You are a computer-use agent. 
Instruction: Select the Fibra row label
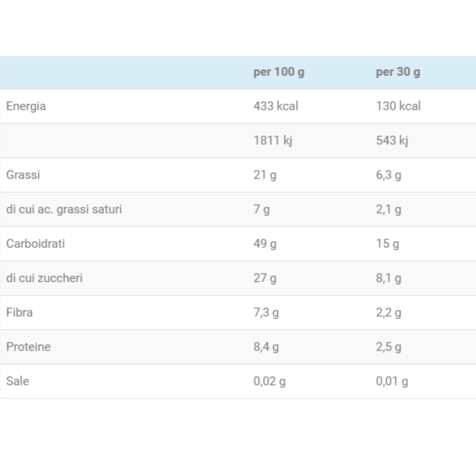click(19, 312)
